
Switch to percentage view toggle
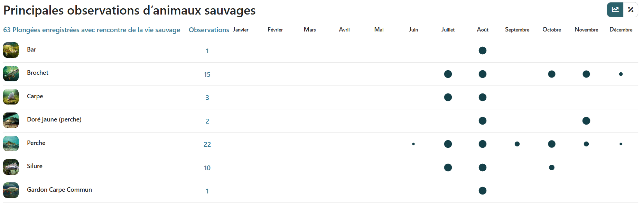631,10
